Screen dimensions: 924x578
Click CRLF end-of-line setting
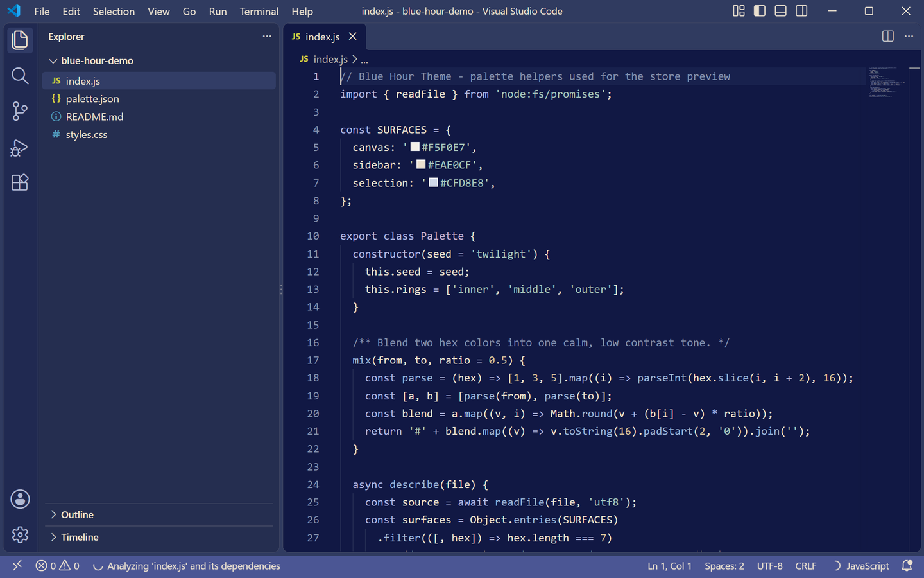pyautogui.click(x=806, y=566)
